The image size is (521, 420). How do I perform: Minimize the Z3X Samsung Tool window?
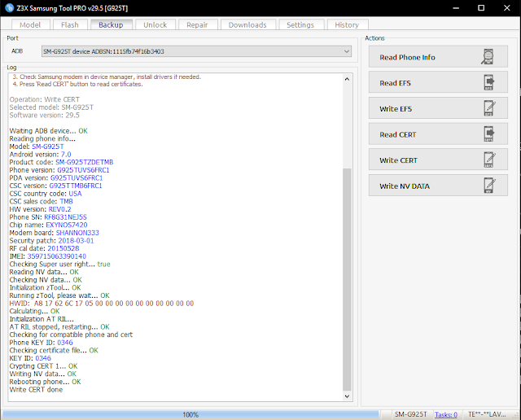coord(456,8)
